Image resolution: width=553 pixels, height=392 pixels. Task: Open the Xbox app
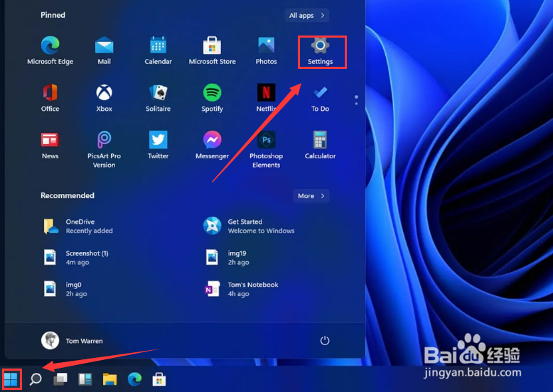104,97
